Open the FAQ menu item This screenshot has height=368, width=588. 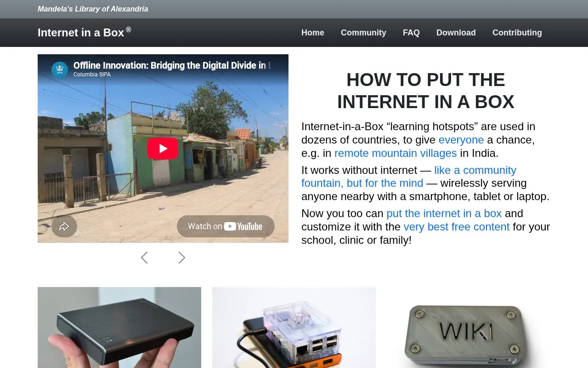(411, 33)
